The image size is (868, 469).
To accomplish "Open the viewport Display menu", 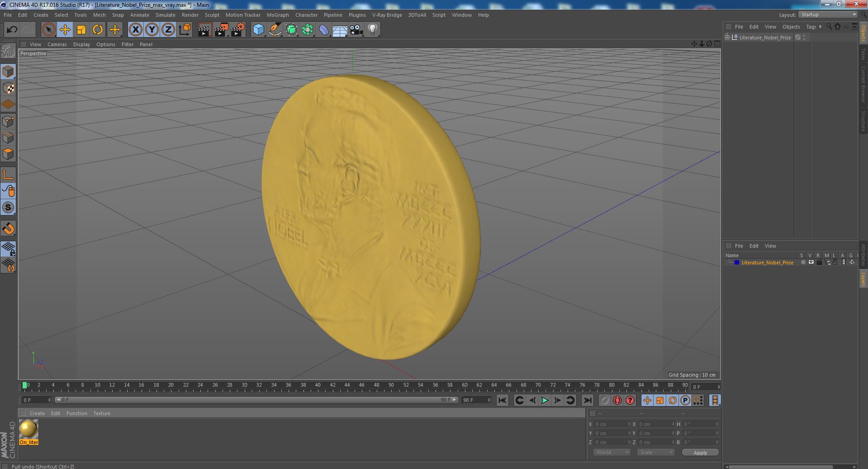I will pyautogui.click(x=81, y=44).
